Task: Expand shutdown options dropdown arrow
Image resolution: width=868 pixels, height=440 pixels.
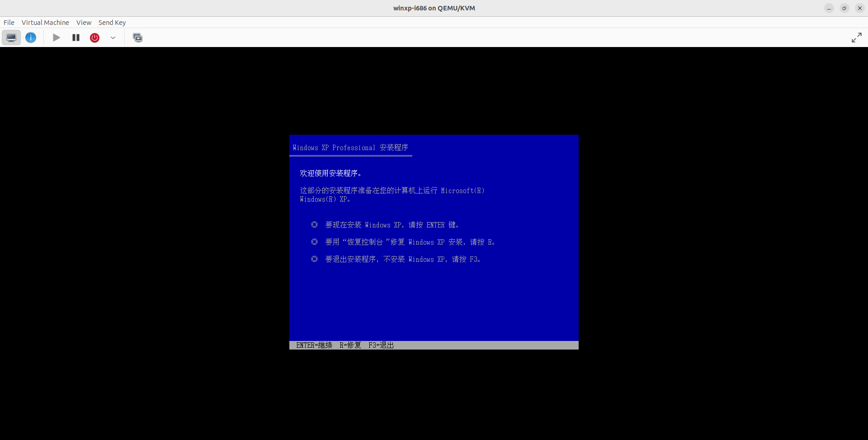Action: [x=113, y=38]
